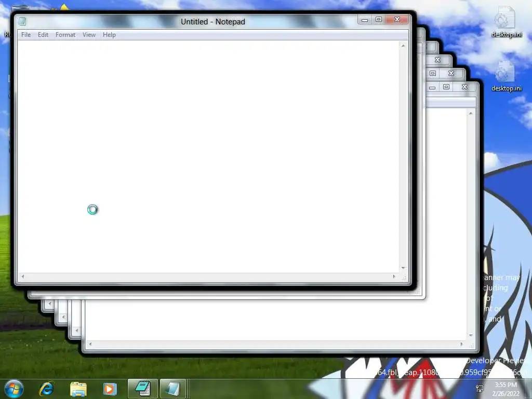The height and width of the screenshot is (399, 532).
Task: Click the rearmost window's horizontal scroll right arrow
Action: pos(461,344)
